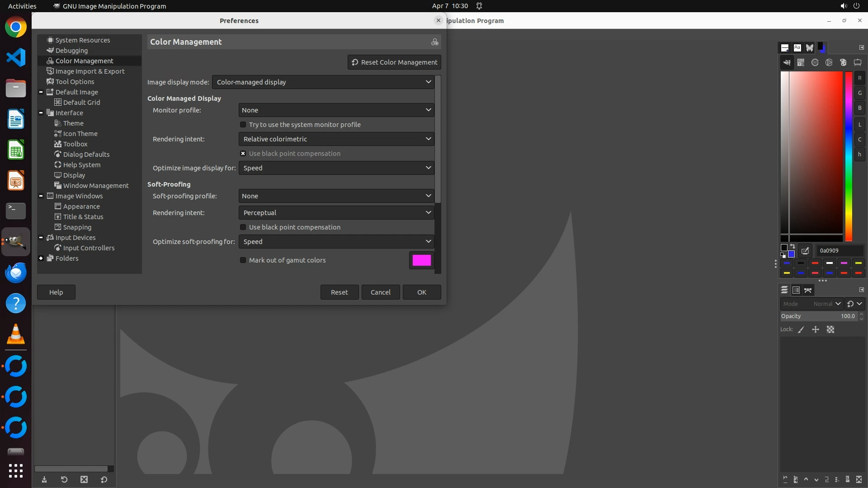Click the Lock pixels brush icon
The width and height of the screenshot is (868, 488).
[x=801, y=330]
